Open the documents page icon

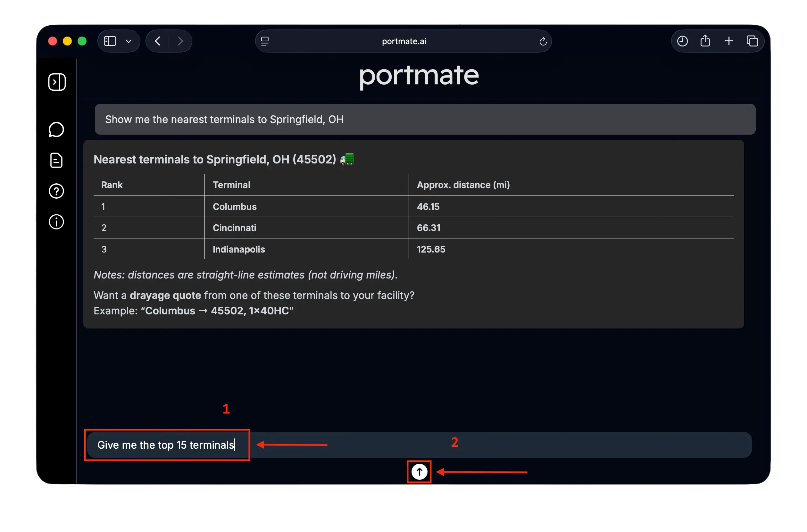56,160
